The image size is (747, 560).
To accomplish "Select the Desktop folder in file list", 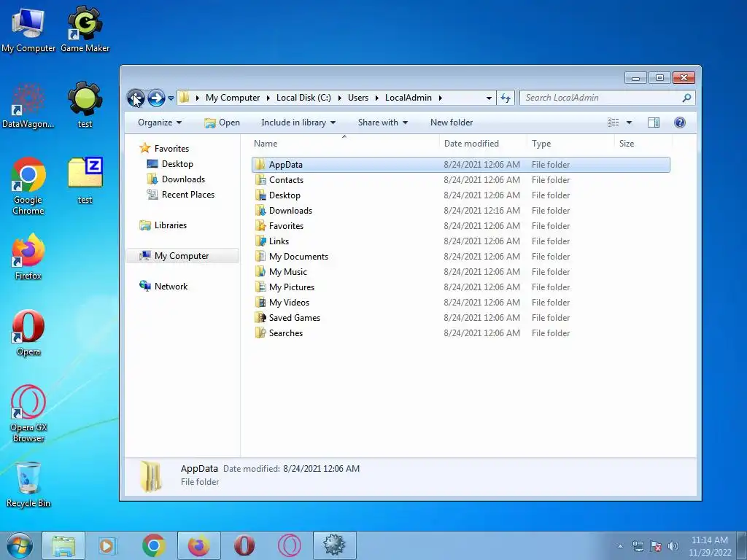I will [x=285, y=195].
